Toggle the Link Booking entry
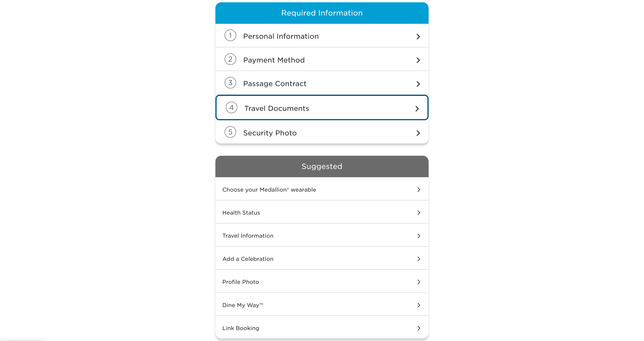Screen dimensions: 644x341 [x=322, y=328]
